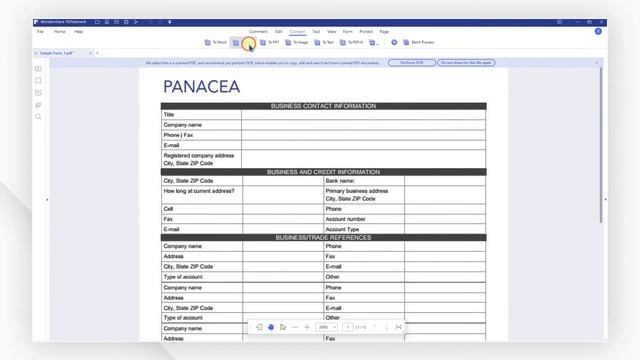Switch to the View tab

coord(331,31)
